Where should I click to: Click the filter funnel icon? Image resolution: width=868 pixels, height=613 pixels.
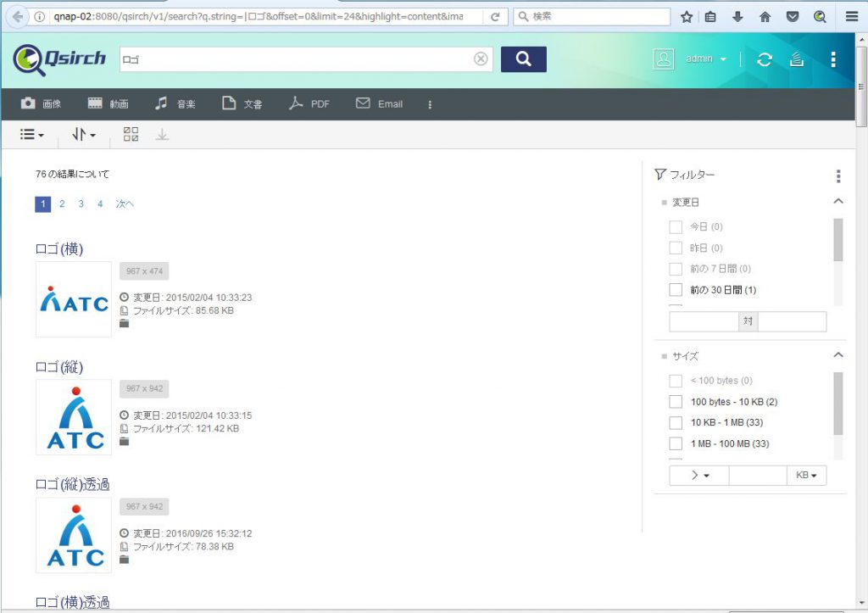(659, 175)
